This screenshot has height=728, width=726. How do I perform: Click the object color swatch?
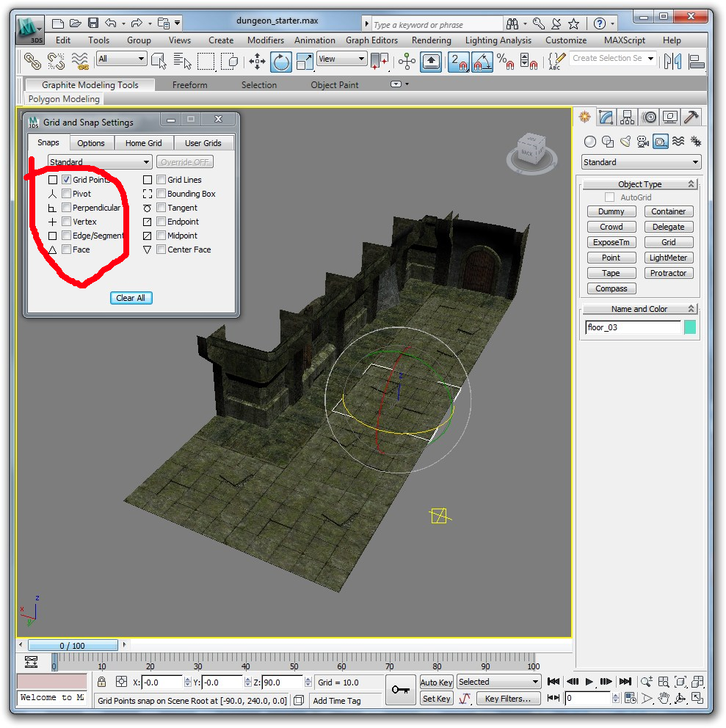690,327
